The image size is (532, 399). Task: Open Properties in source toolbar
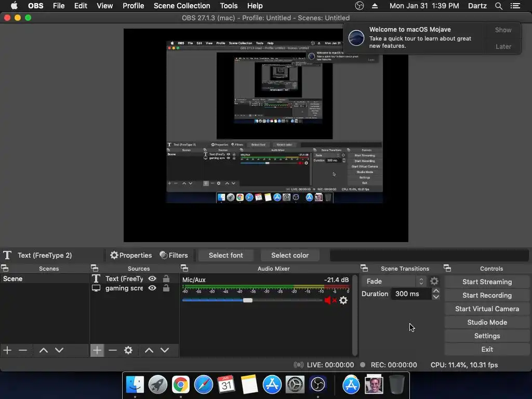point(131,255)
